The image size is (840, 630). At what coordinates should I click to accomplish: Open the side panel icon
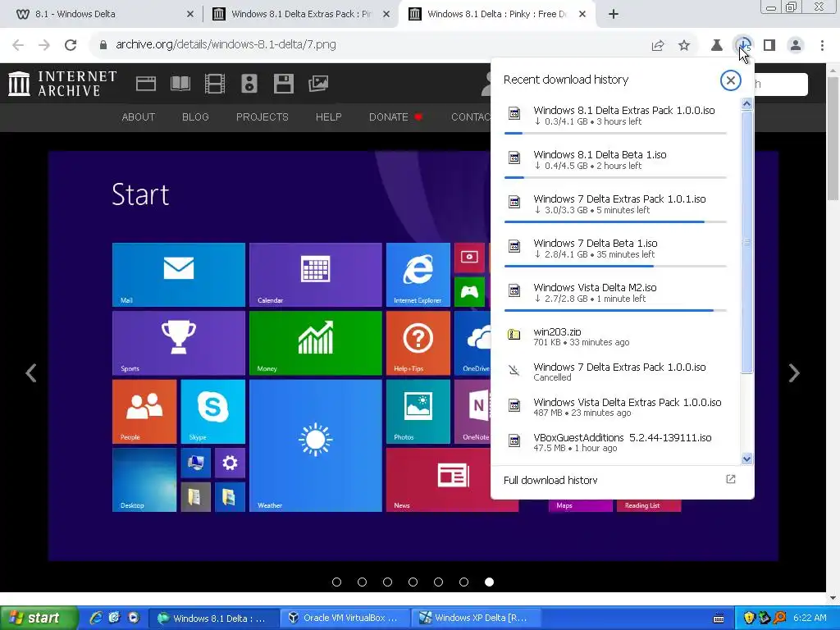coord(769,46)
